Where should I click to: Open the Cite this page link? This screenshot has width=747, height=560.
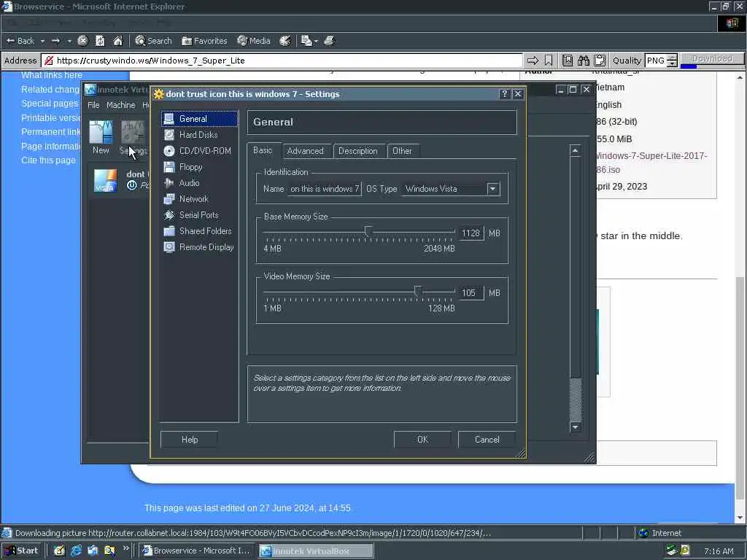[48, 160]
